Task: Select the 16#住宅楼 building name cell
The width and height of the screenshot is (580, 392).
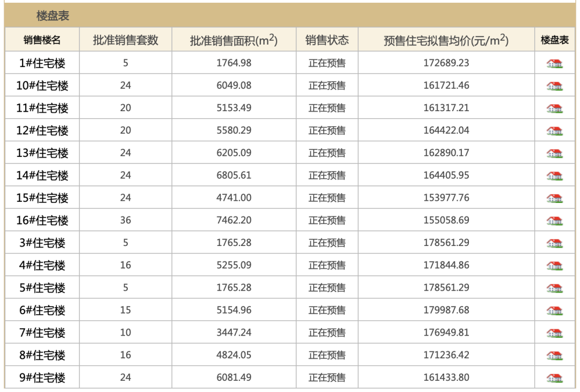Action: pos(42,221)
